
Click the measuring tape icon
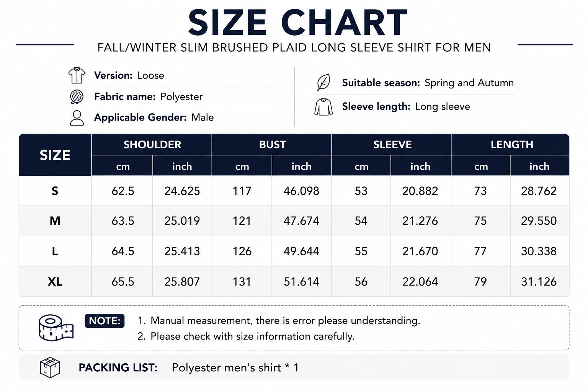(x=56, y=328)
